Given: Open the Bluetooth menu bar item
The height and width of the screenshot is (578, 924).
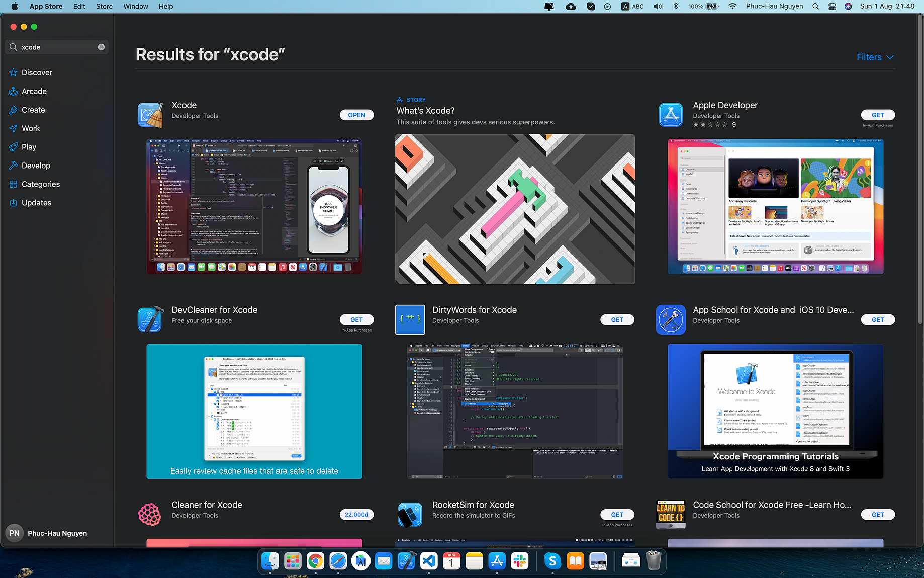Looking at the screenshot, I should [676, 6].
